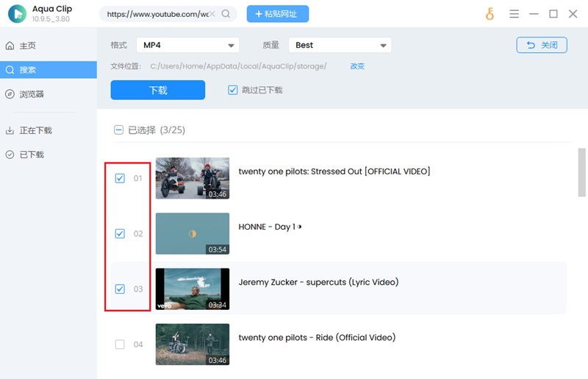The width and height of the screenshot is (588, 379).
Task: Click the vertical list scrollbar
Action: tap(581, 172)
